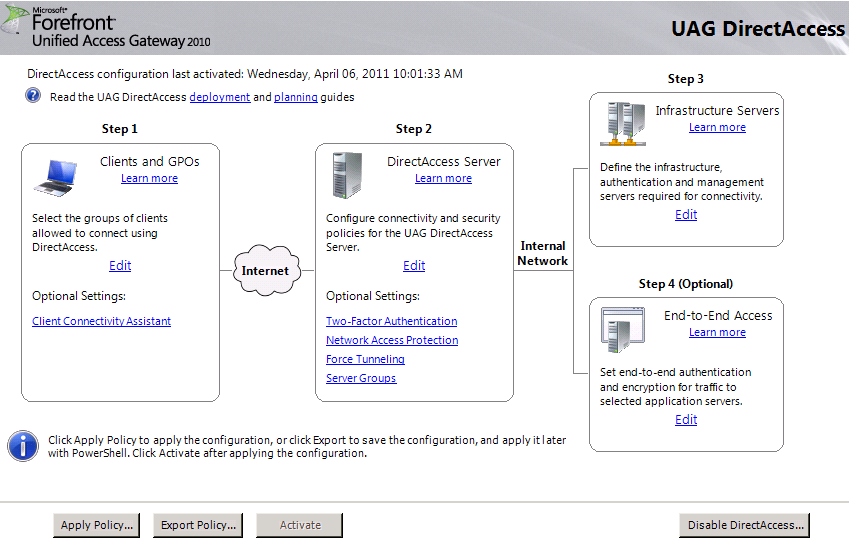
Task: Open Learn more under End-to-End Access
Action: pos(717,333)
